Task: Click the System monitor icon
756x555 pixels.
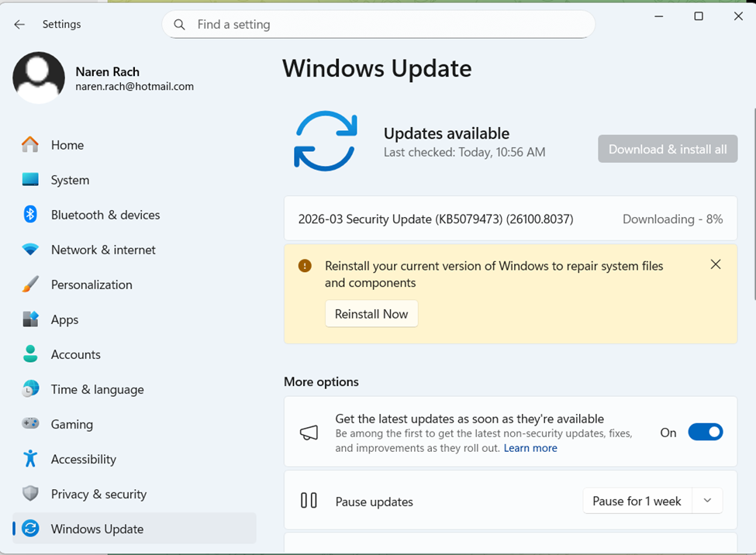Action: tap(30, 179)
